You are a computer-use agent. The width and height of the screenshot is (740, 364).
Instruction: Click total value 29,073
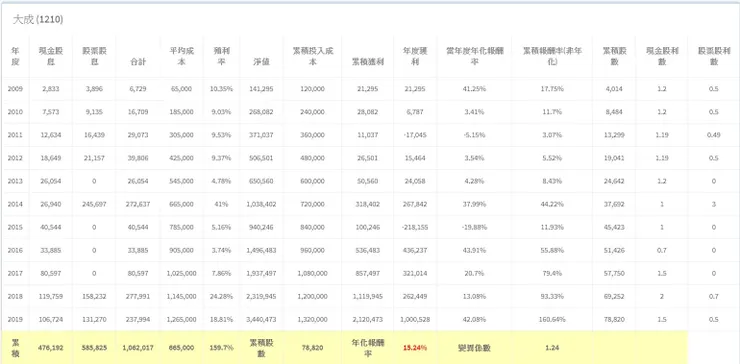point(138,135)
